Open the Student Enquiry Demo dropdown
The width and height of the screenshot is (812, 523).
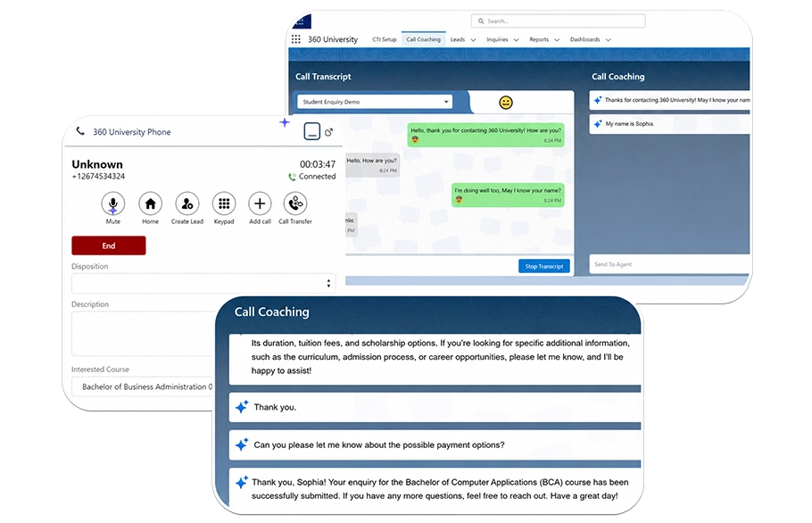coord(375,102)
